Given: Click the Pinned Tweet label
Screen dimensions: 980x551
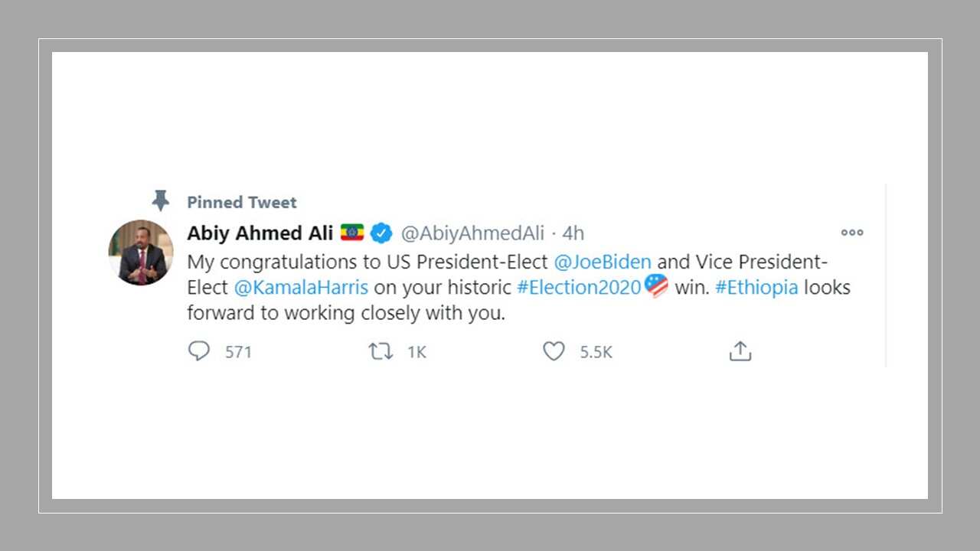Looking at the screenshot, I should click(242, 202).
